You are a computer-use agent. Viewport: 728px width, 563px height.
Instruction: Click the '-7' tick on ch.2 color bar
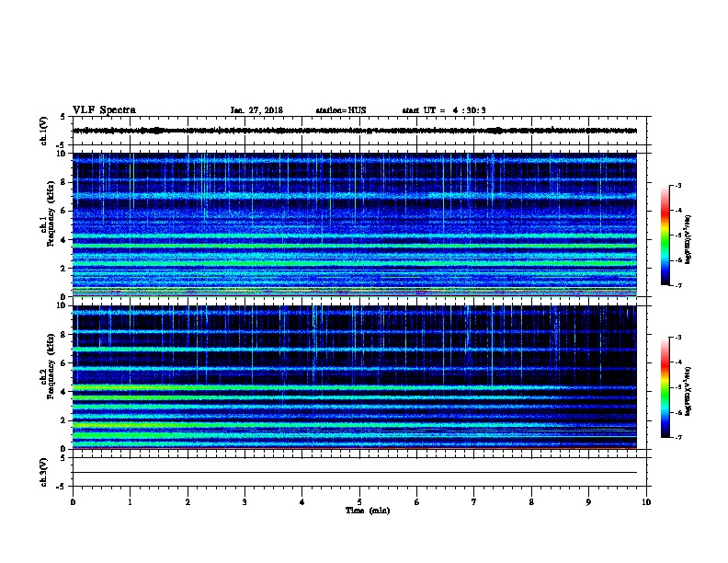(x=677, y=437)
